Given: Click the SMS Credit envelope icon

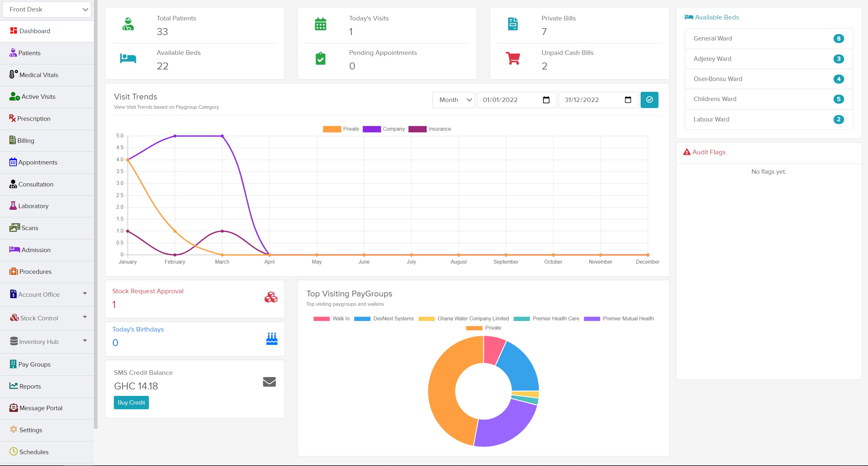Looking at the screenshot, I should pos(269,382).
